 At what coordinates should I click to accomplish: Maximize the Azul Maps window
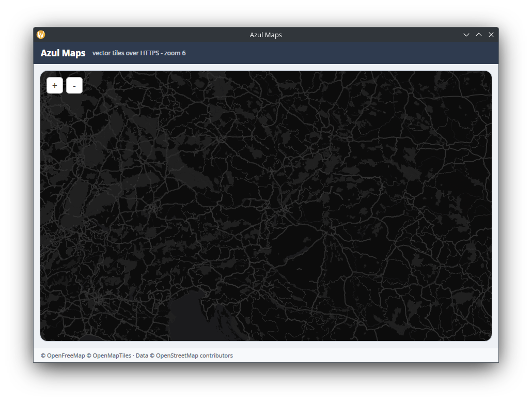[479, 35]
